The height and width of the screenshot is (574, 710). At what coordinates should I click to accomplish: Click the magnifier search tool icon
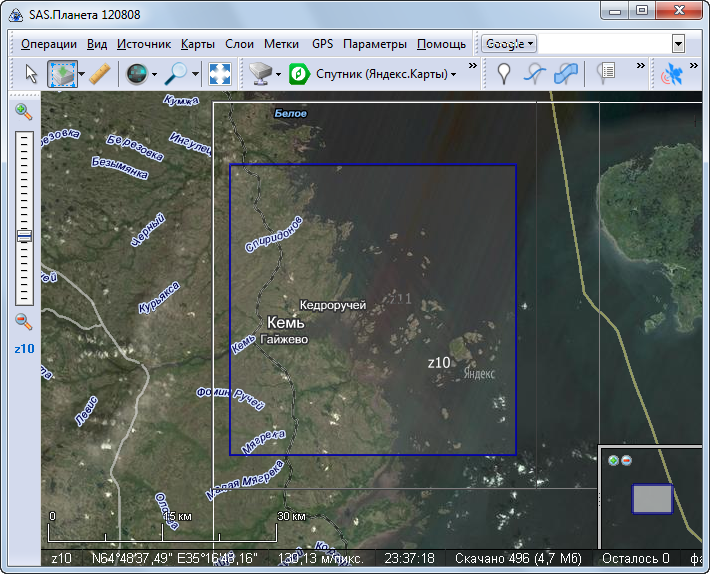click(x=177, y=73)
